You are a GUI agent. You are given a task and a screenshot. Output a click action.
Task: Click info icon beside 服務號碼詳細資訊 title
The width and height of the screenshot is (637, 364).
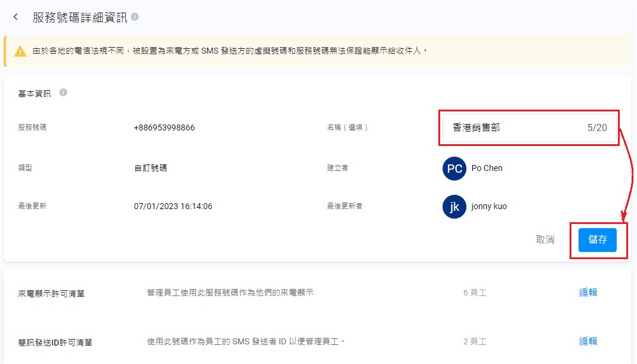tap(135, 17)
